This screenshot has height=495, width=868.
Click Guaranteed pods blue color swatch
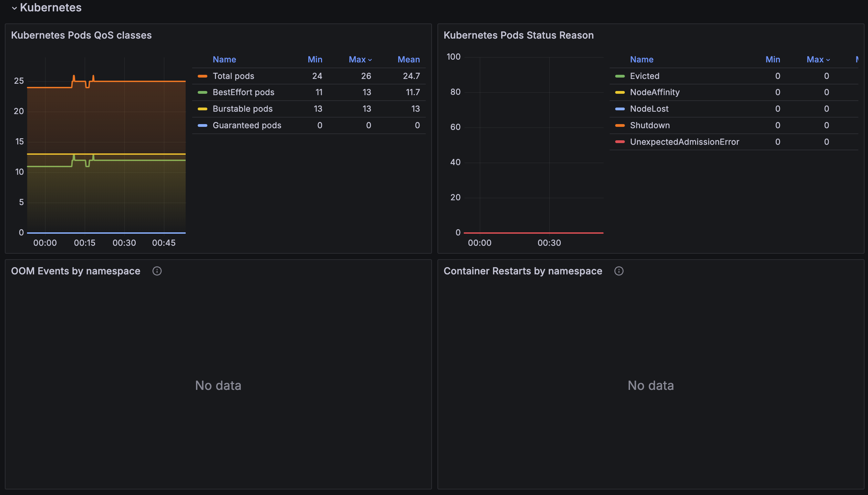pyautogui.click(x=203, y=125)
